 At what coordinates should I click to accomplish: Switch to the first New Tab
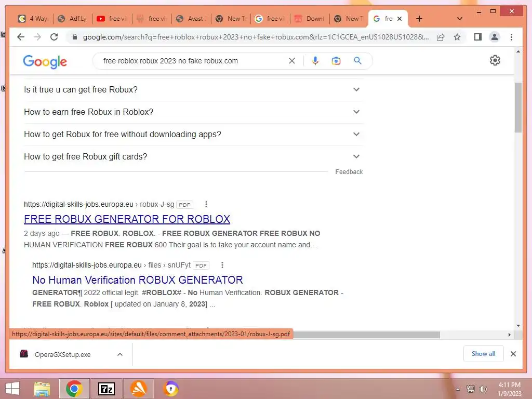(x=231, y=19)
